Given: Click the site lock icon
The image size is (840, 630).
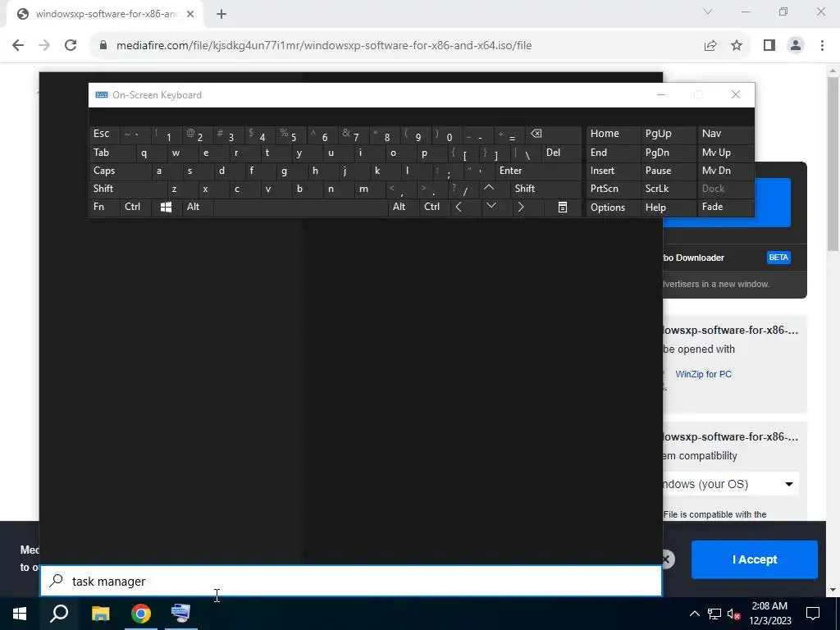Looking at the screenshot, I should 103,45.
